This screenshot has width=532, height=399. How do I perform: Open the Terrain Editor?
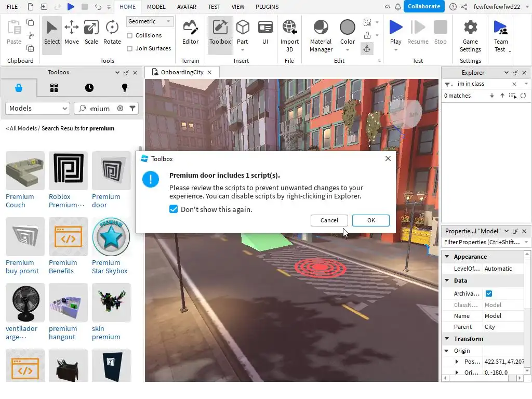(190, 33)
